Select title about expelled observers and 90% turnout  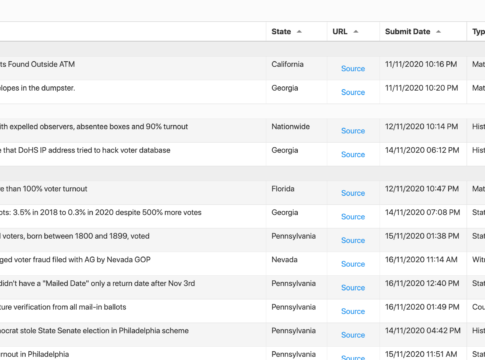point(94,127)
